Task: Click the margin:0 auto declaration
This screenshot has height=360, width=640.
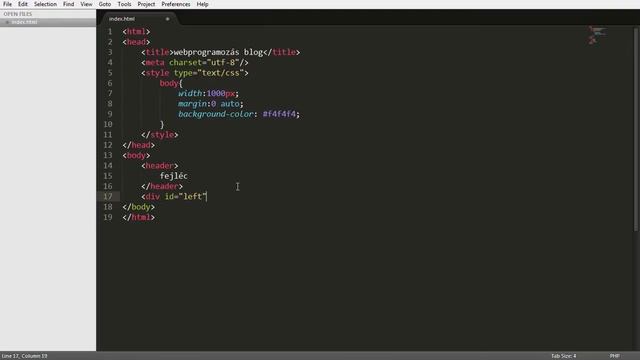Action: [211, 104]
